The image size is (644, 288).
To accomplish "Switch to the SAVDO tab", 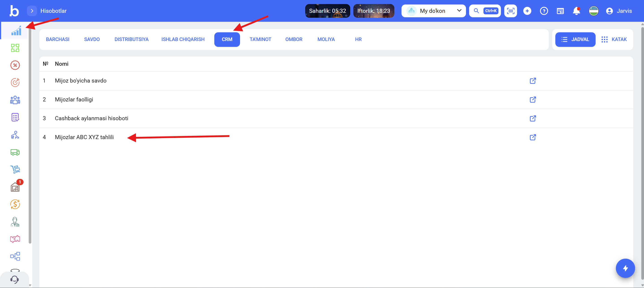I will [92, 39].
